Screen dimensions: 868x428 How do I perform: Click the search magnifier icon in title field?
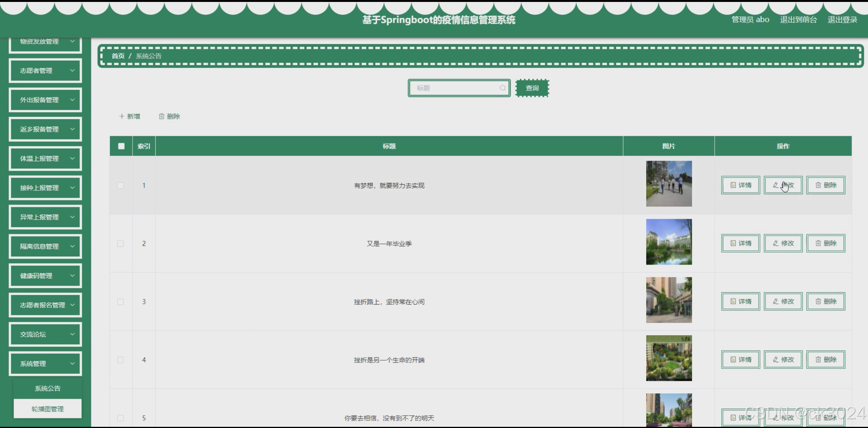pos(502,88)
